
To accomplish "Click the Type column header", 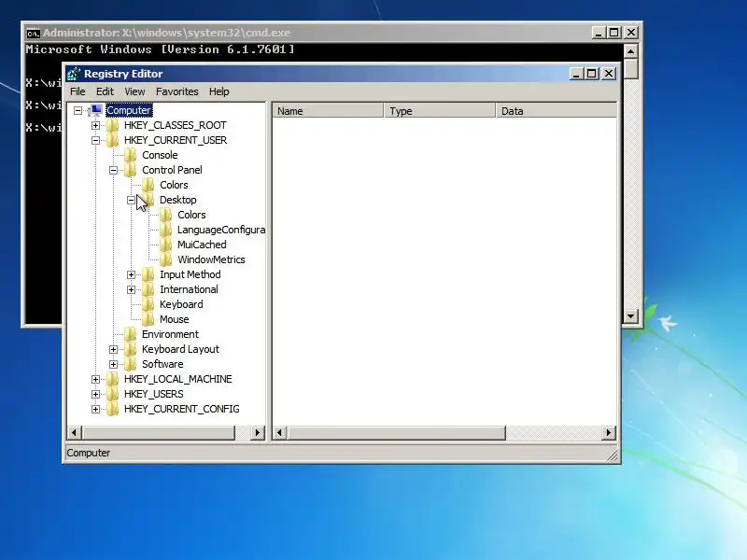I will tap(439, 111).
